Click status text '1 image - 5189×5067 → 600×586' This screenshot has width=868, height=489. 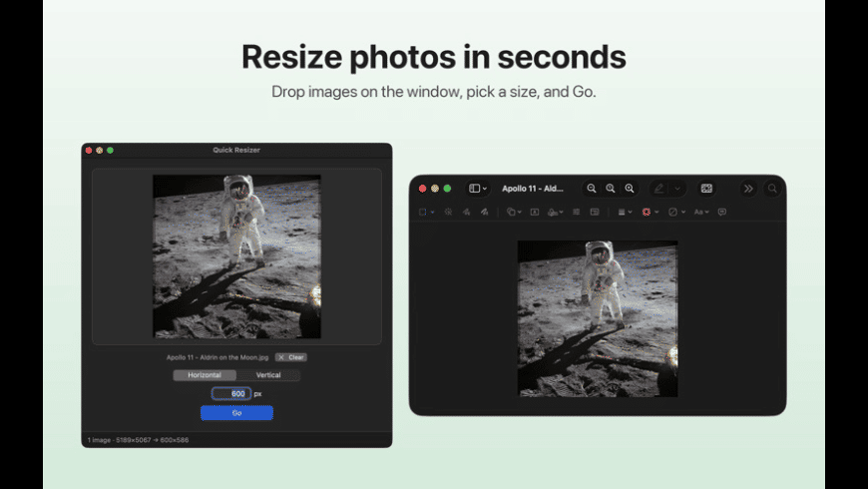[138, 440]
